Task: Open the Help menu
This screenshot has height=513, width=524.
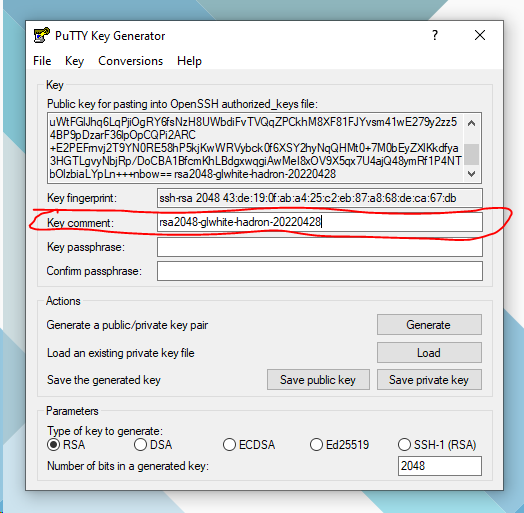Action: (x=189, y=61)
